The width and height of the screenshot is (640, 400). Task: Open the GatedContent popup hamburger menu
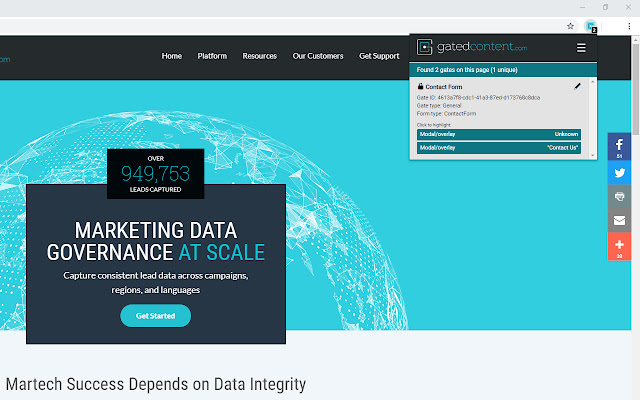(x=582, y=47)
